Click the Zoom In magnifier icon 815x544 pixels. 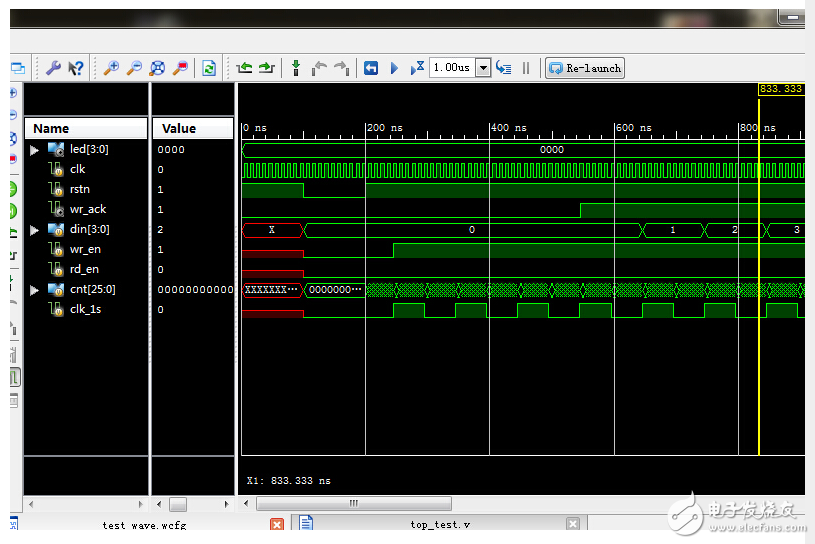click(x=111, y=68)
